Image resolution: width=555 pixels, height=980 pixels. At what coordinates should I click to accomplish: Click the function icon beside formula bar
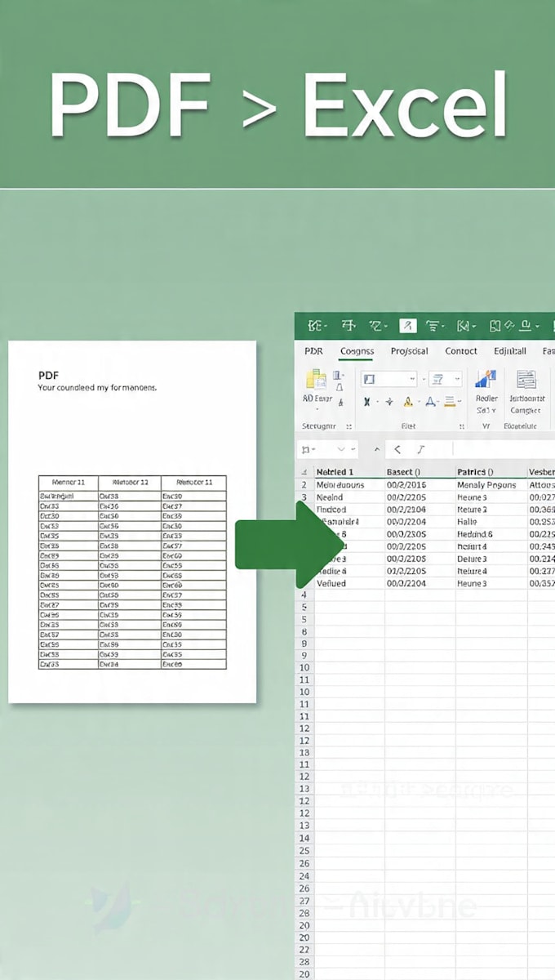point(420,449)
